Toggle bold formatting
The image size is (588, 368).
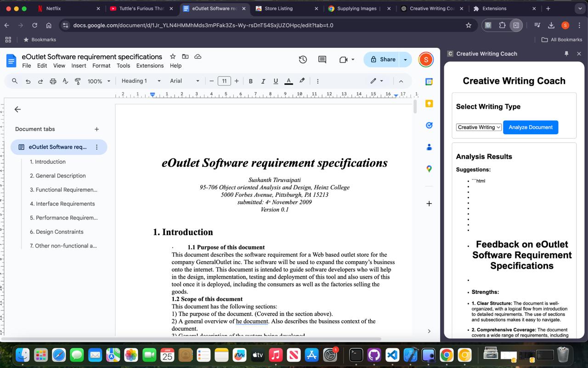pos(250,81)
